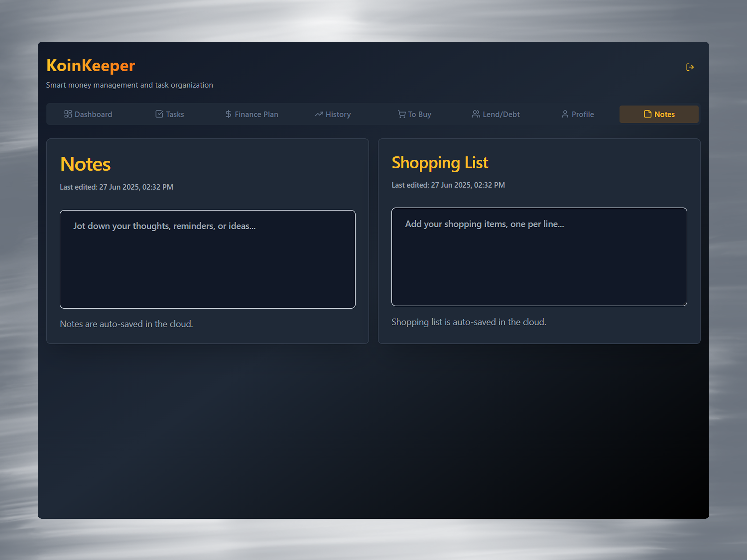Open the History tab
The image size is (747, 560).
pyautogui.click(x=333, y=114)
